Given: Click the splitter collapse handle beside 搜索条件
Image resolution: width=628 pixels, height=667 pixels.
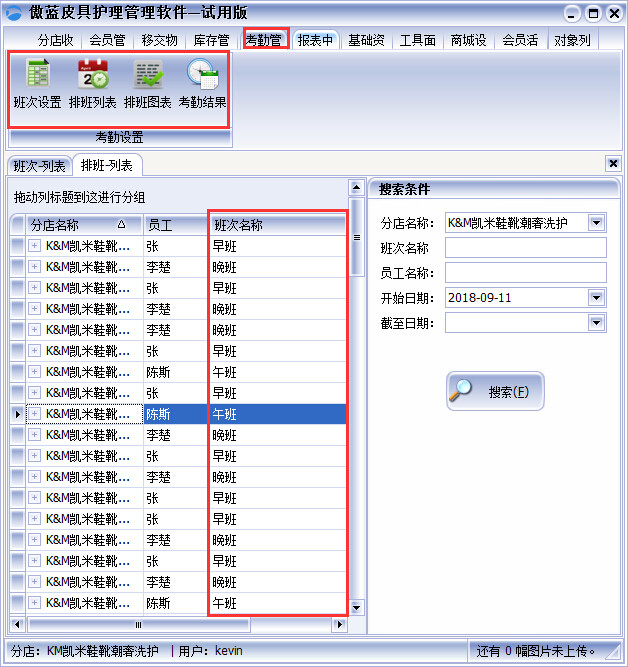Looking at the screenshot, I should 356,237.
